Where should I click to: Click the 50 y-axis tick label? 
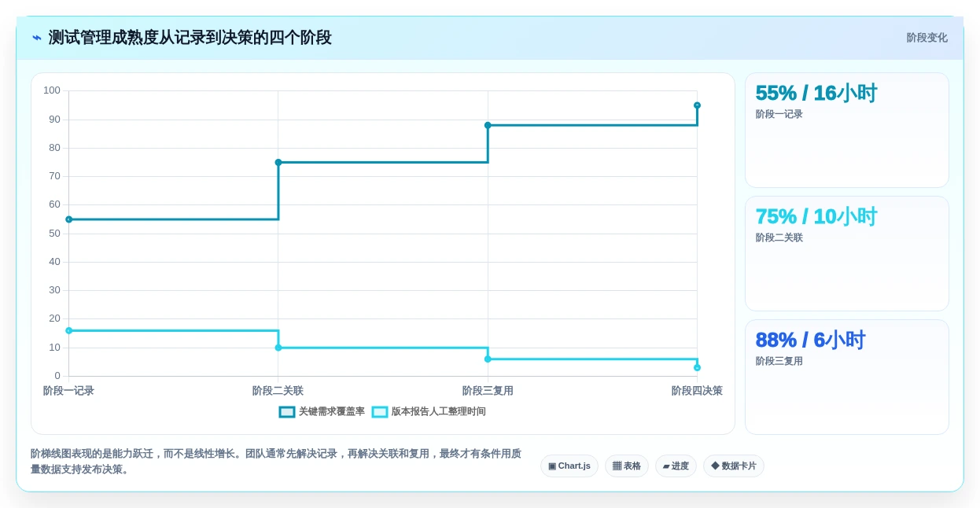pyautogui.click(x=54, y=234)
